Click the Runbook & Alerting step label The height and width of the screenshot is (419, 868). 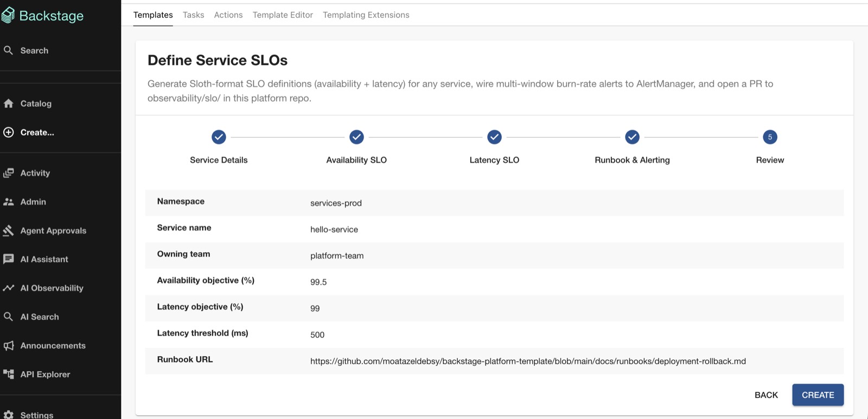click(632, 160)
